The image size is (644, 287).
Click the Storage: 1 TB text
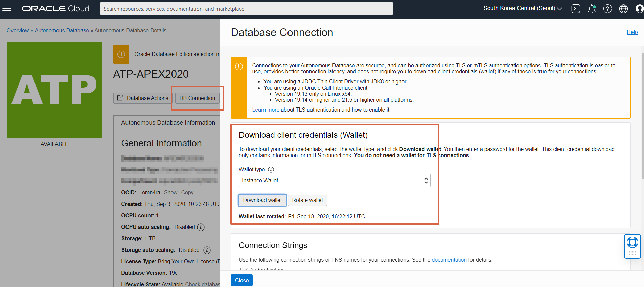pos(138,239)
